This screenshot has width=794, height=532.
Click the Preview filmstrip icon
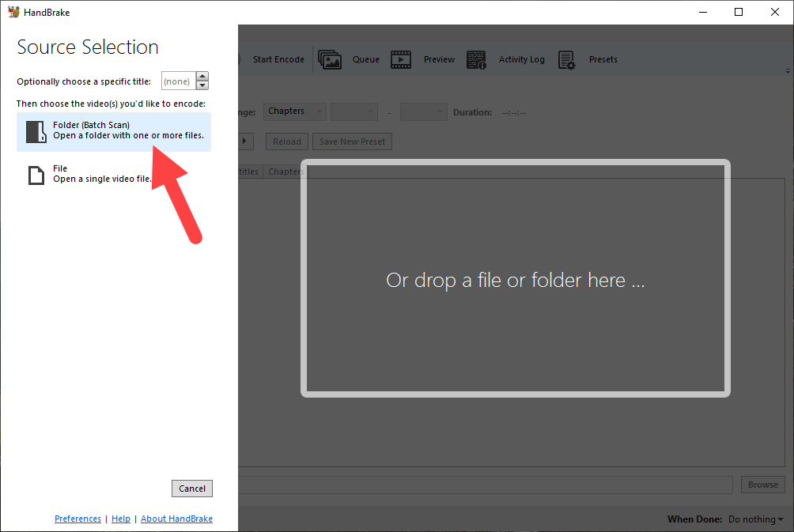(x=400, y=60)
